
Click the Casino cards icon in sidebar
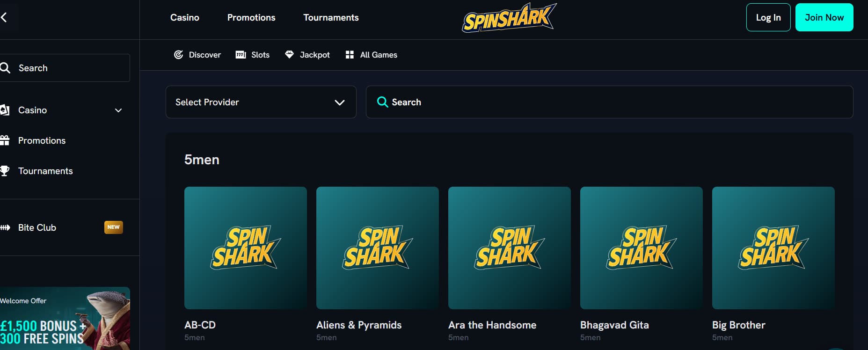click(x=5, y=110)
